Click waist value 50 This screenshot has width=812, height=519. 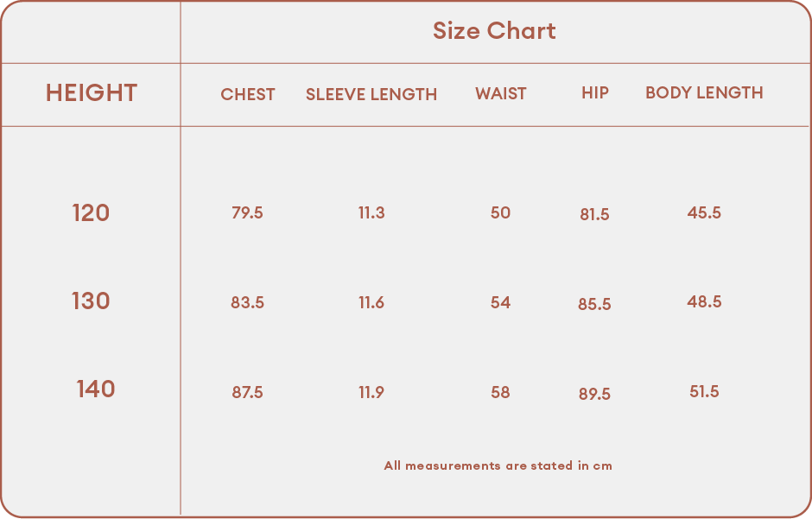(x=500, y=212)
